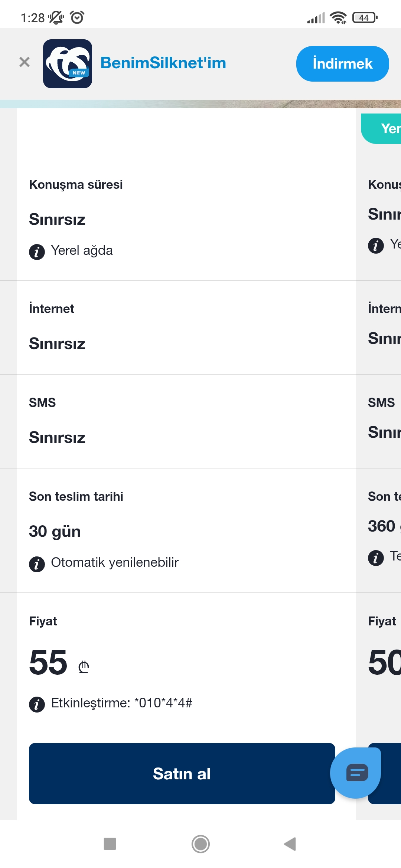The height and width of the screenshot is (868, 401).
Task: Tap the BenimSilknet'im app logo icon
Action: (68, 64)
